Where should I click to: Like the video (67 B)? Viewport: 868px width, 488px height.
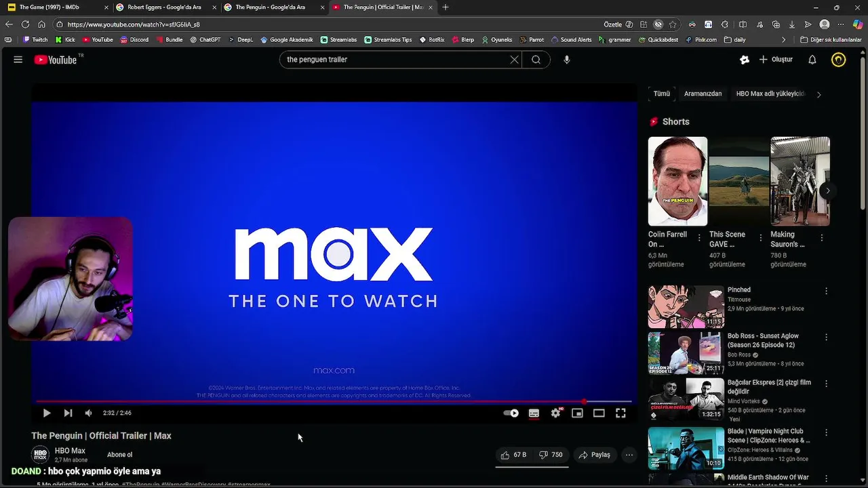click(514, 455)
